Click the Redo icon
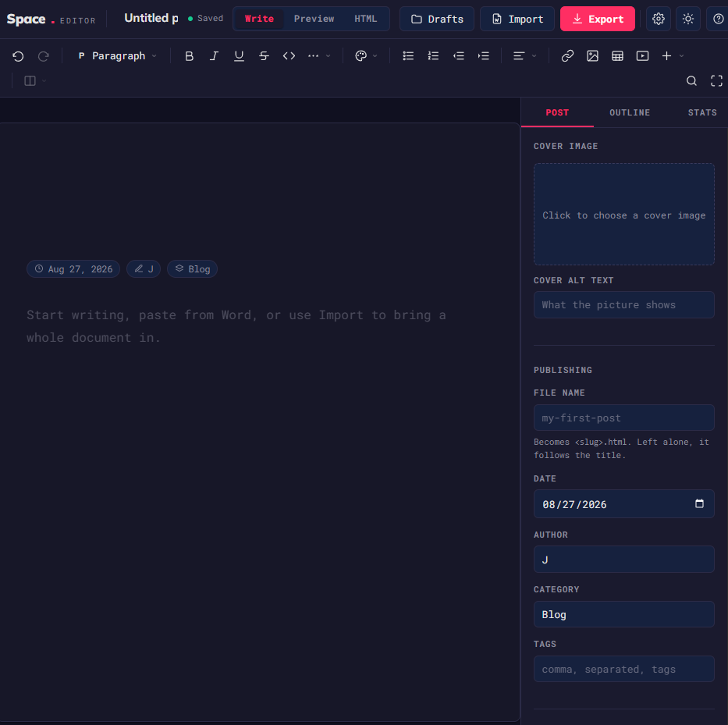 click(x=43, y=56)
